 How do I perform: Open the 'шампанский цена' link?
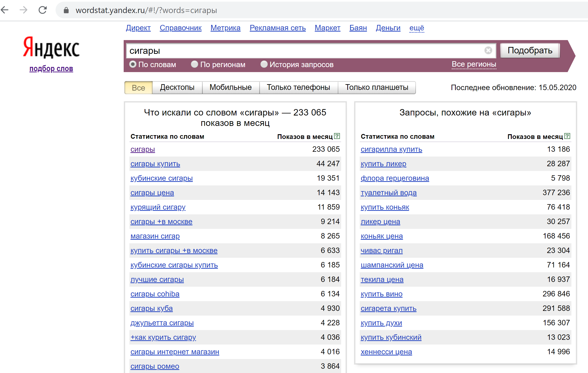click(392, 265)
